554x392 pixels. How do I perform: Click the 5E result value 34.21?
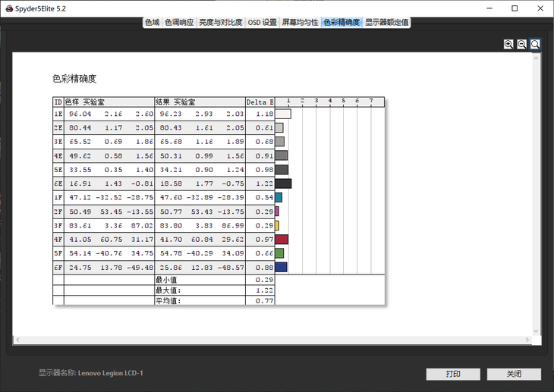point(171,170)
